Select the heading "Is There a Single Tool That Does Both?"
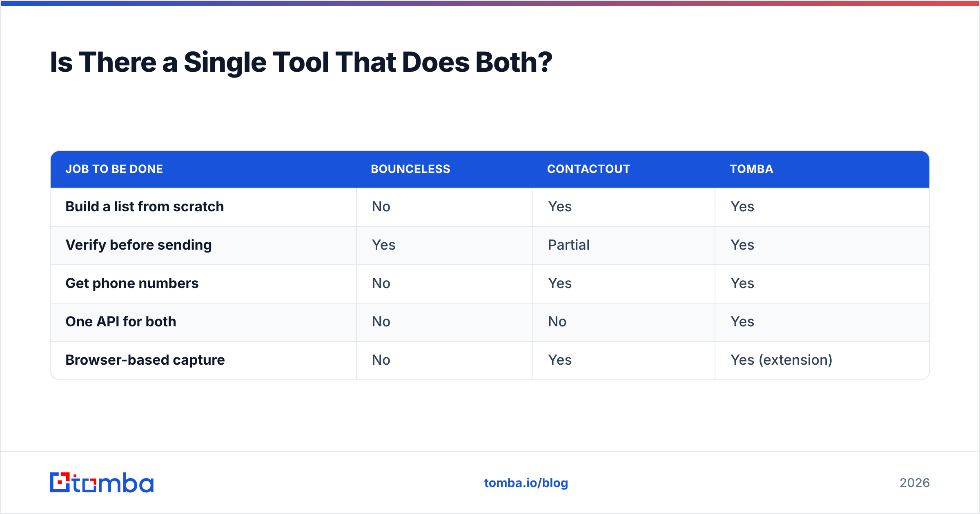Image resolution: width=980 pixels, height=514 pixels. coord(301,62)
